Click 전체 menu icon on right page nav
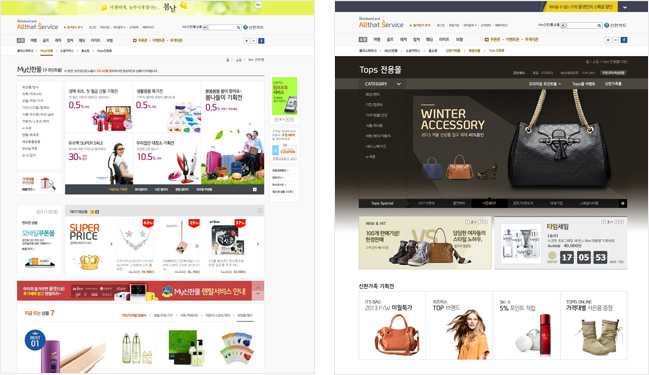649x375 pixels. (363, 40)
